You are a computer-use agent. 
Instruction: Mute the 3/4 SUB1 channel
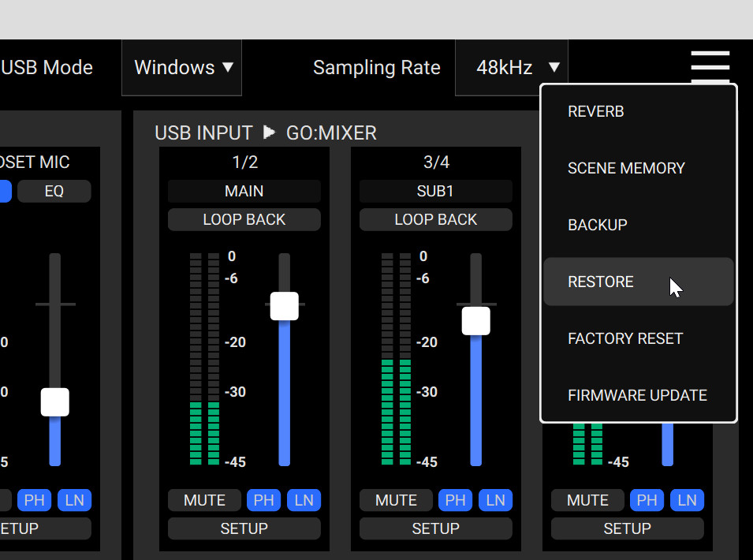click(396, 500)
